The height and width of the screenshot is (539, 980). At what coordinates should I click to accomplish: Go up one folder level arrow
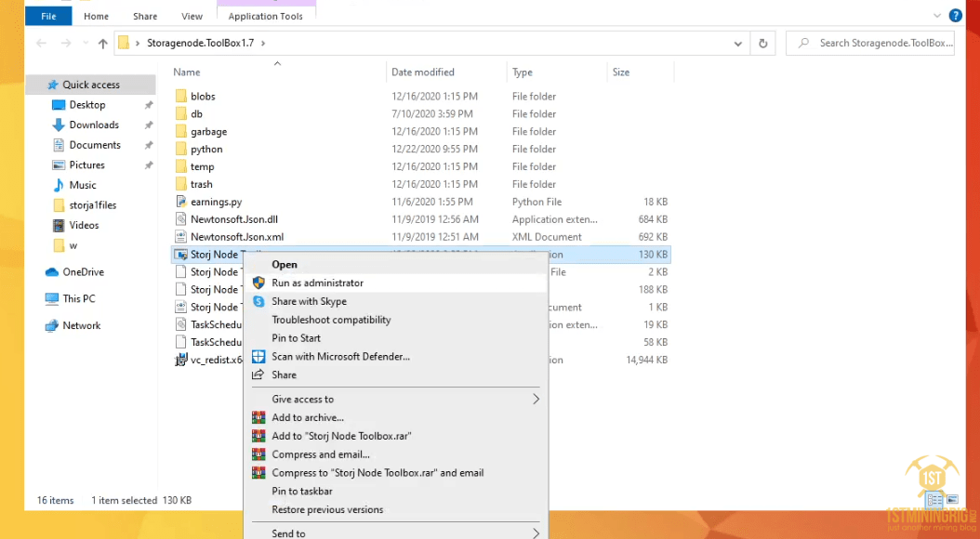pyautogui.click(x=103, y=43)
